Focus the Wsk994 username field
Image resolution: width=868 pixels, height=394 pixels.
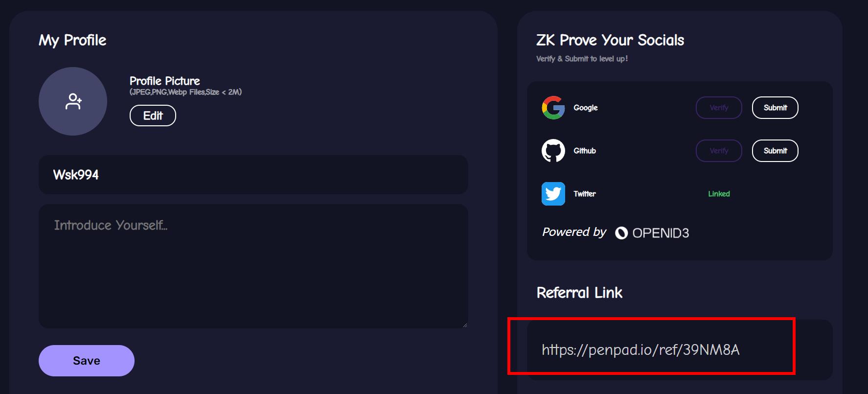pos(253,175)
